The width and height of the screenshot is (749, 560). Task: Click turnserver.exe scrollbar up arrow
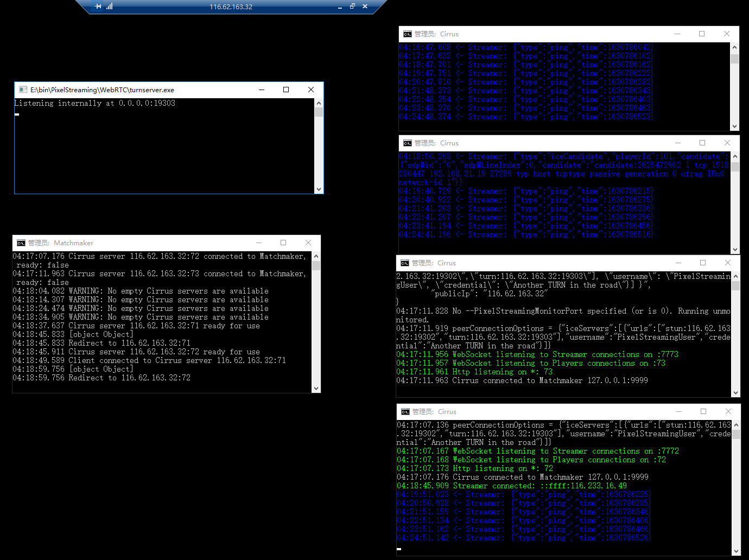pyautogui.click(x=319, y=103)
